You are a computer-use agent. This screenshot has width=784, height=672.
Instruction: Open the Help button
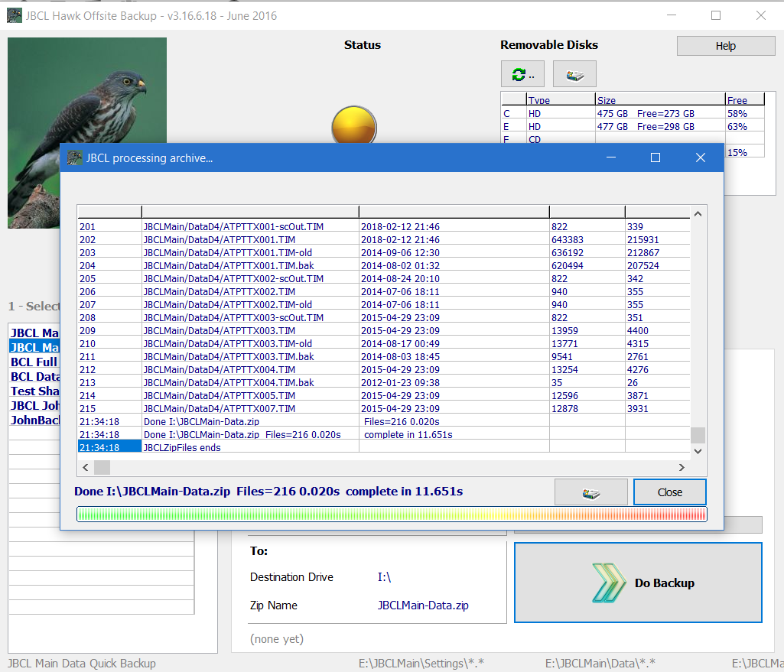tap(725, 46)
